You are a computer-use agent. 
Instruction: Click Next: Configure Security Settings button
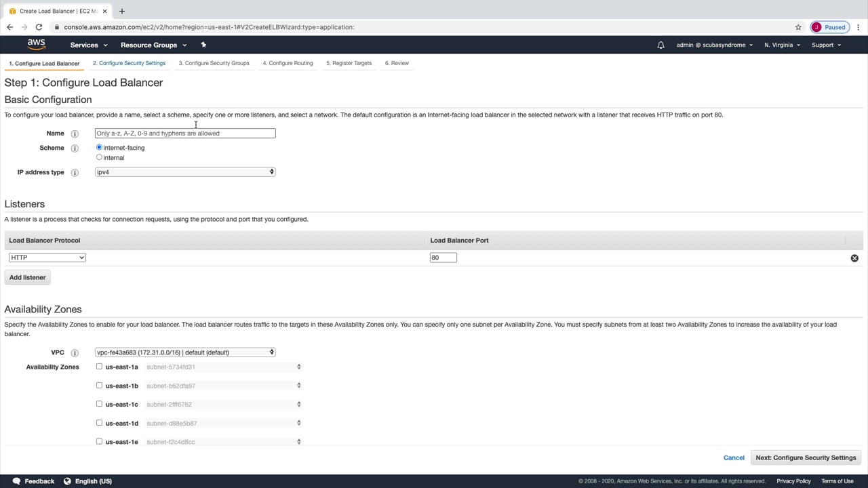click(x=806, y=458)
